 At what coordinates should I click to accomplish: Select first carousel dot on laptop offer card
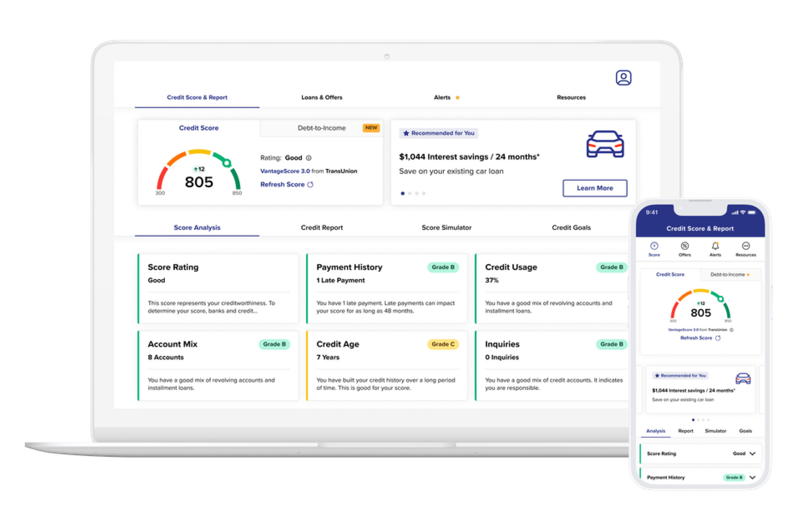click(x=403, y=194)
